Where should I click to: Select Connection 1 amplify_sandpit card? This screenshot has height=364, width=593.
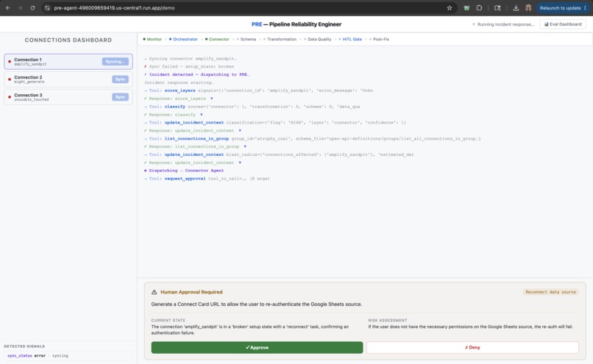[68, 62]
